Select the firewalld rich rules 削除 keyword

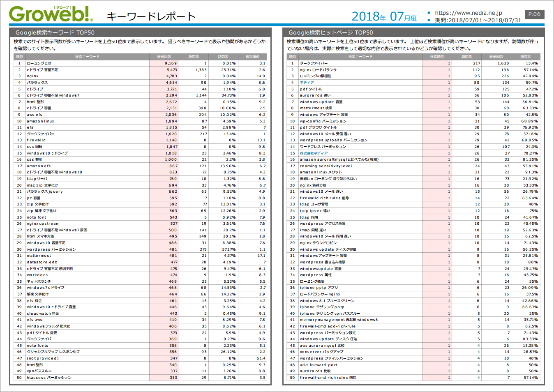(x=324, y=198)
